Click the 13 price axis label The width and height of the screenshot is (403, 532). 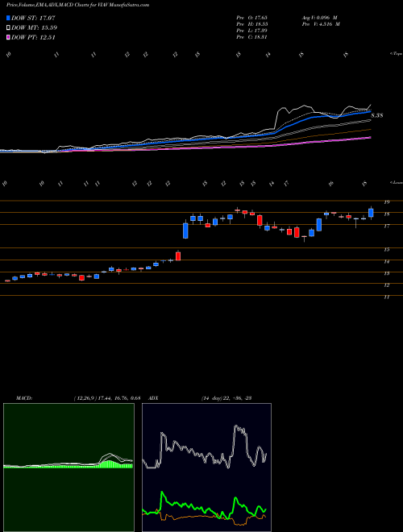pos(386,273)
